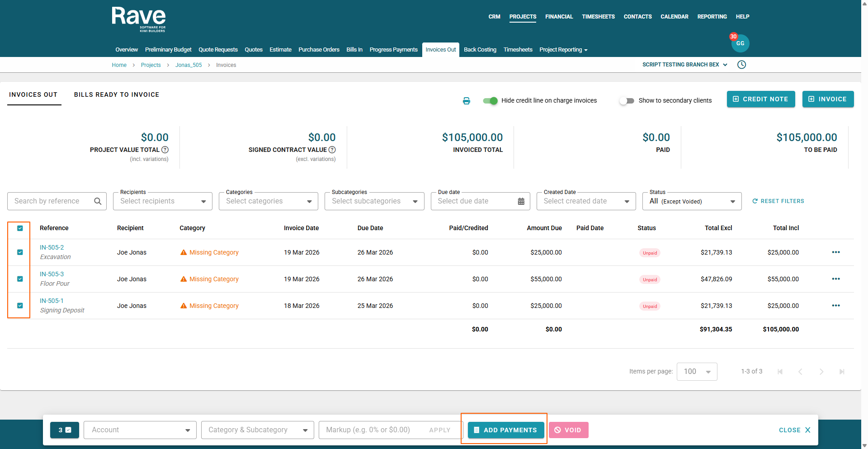Open the Purchase Orders tab
Image resolution: width=868 pixels, height=449 pixels.
pos(319,50)
